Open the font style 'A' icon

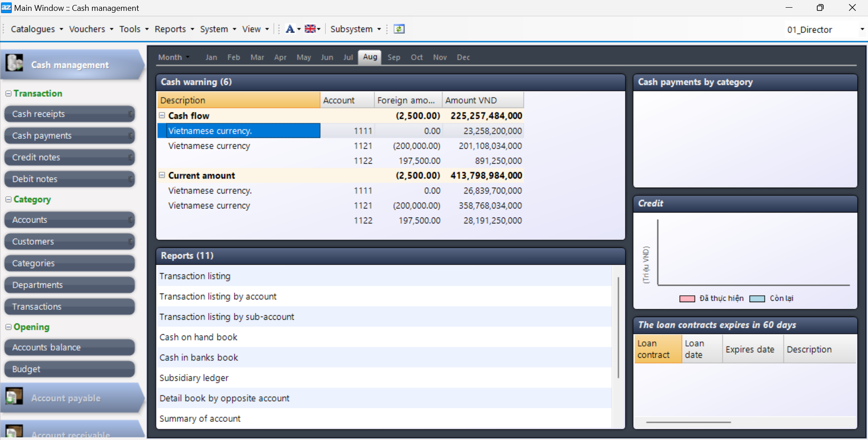(x=290, y=29)
